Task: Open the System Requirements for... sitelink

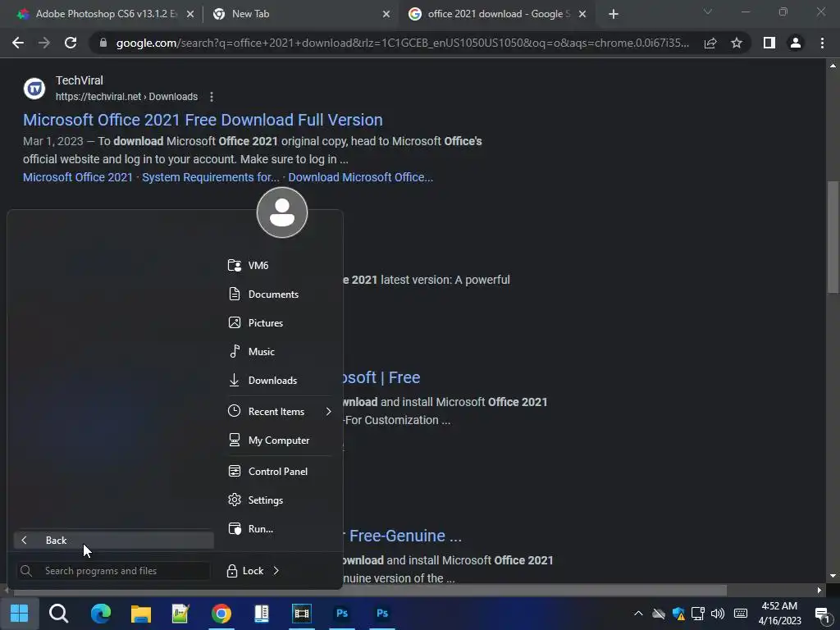Action: [211, 177]
